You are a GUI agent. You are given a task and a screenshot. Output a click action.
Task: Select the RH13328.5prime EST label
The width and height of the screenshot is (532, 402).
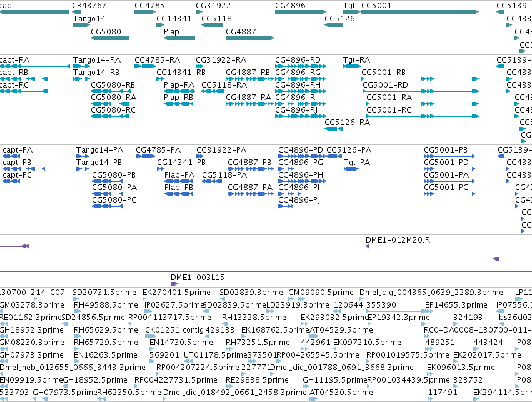point(254,318)
